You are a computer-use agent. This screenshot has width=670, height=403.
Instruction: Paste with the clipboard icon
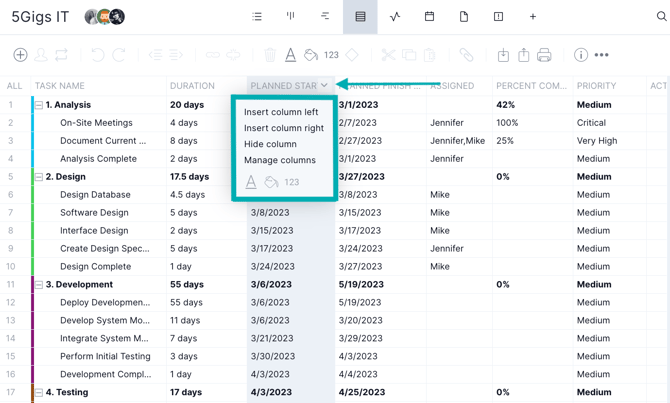pos(429,55)
